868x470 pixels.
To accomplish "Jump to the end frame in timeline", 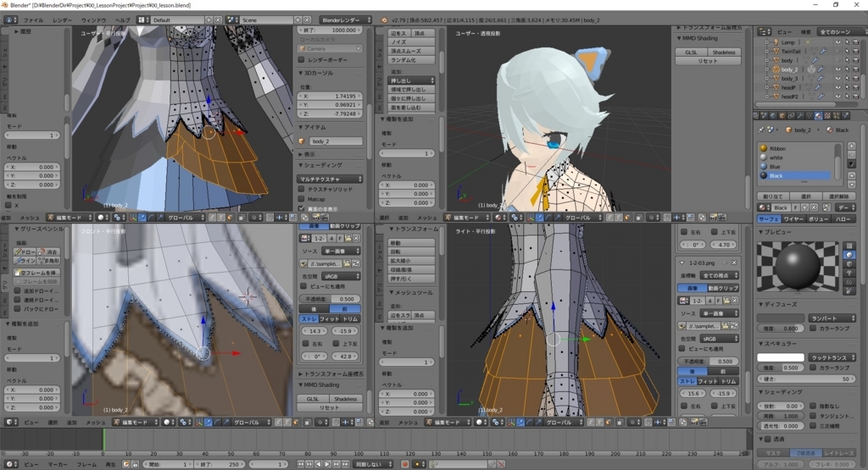I will click(x=346, y=464).
